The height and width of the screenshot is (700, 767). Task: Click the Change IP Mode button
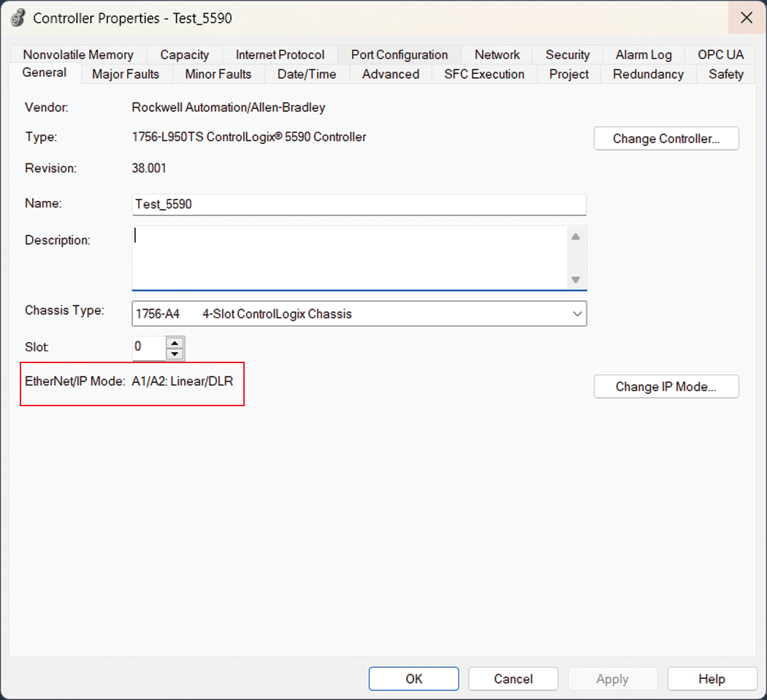click(x=665, y=387)
